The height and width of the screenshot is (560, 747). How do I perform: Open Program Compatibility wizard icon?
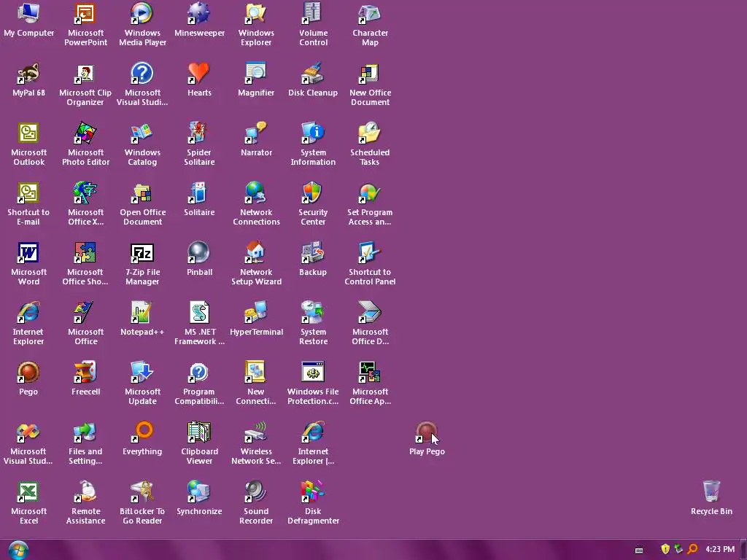(199, 372)
